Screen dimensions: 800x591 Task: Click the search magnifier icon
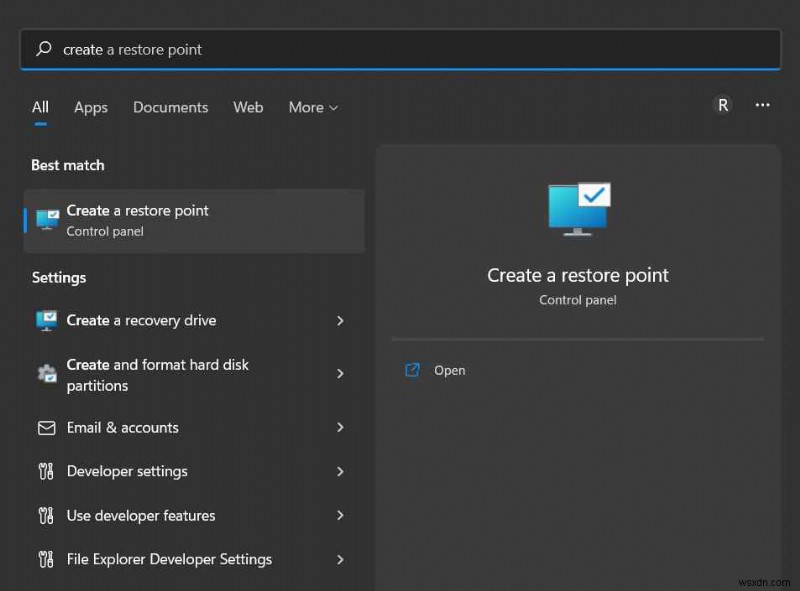click(41, 48)
